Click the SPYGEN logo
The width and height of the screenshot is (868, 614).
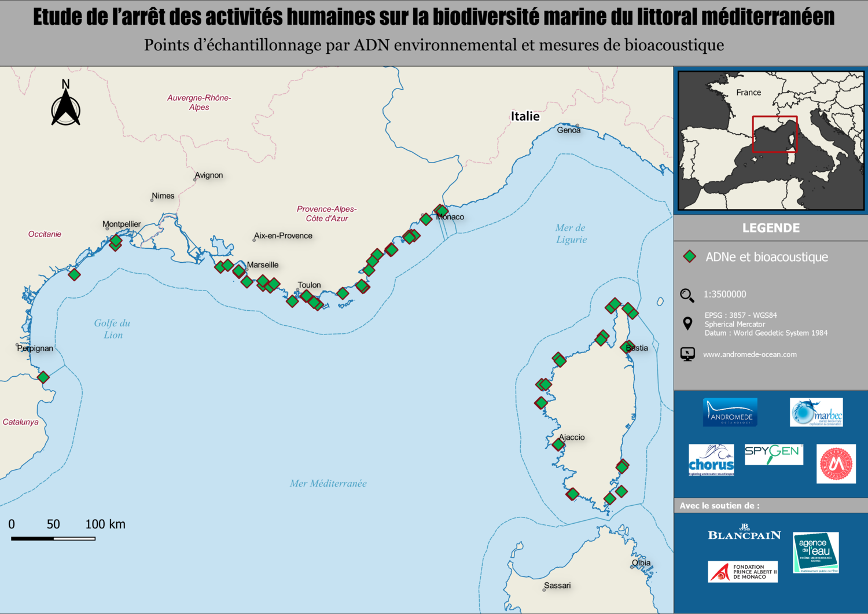(774, 455)
